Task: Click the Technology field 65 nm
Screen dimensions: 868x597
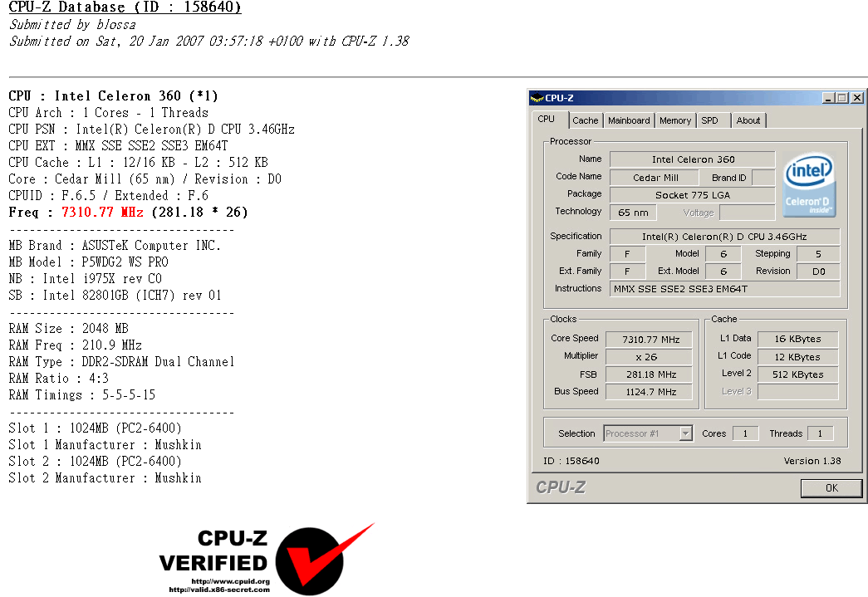Action: (x=633, y=213)
